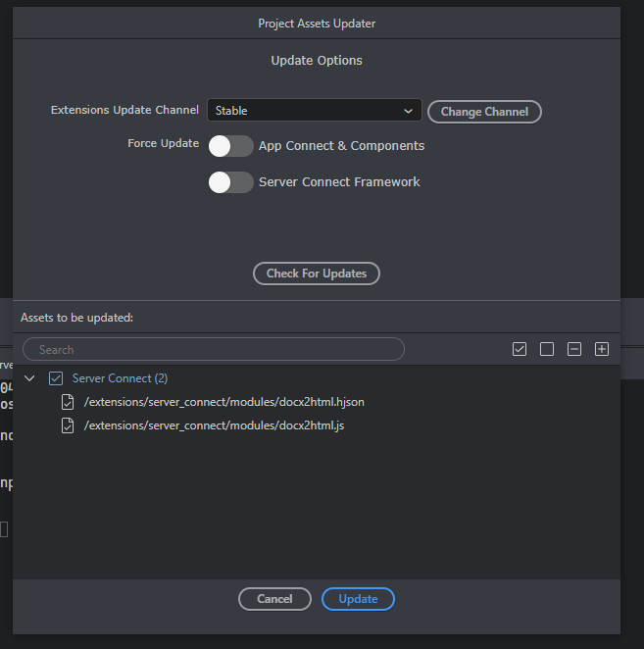Uncheck the Server Connect group checkbox
The height and width of the screenshot is (649, 644).
click(x=56, y=378)
